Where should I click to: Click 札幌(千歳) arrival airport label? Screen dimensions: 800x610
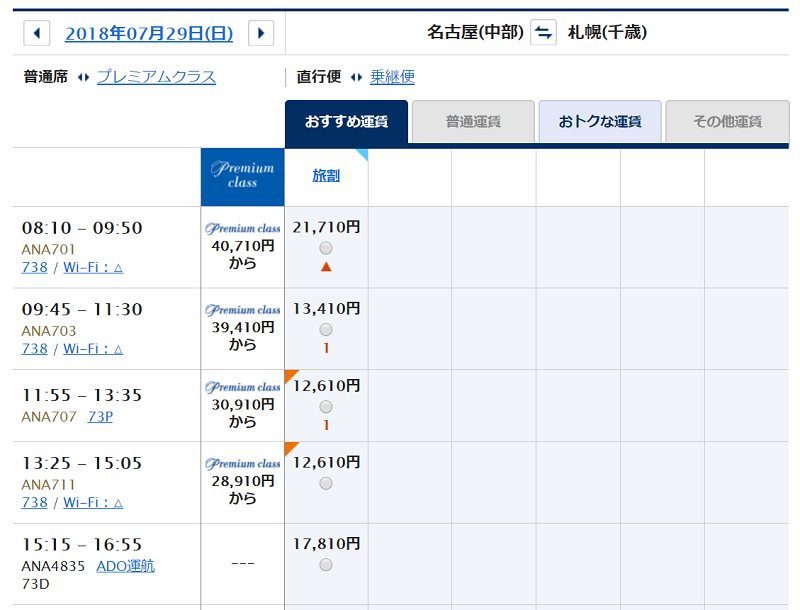coord(607,33)
